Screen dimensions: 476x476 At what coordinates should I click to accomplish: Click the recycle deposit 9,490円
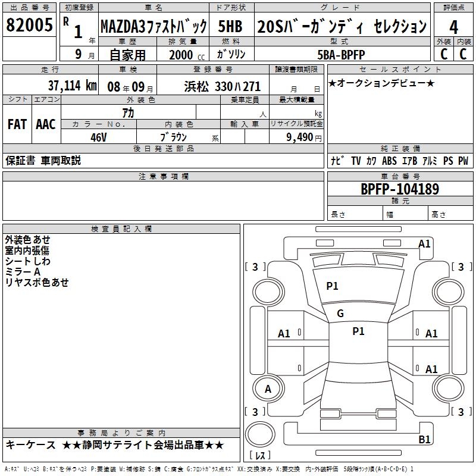pyautogui.click(x=304, y=137)
